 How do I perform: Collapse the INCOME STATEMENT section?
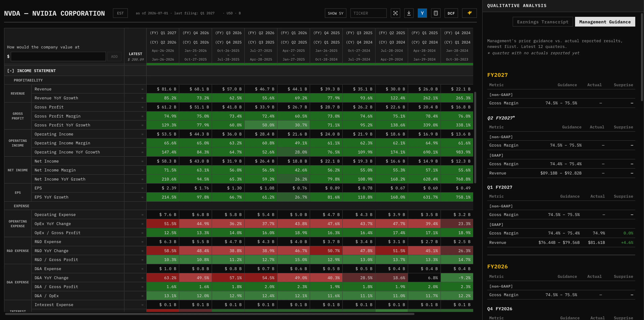point(31,71)
